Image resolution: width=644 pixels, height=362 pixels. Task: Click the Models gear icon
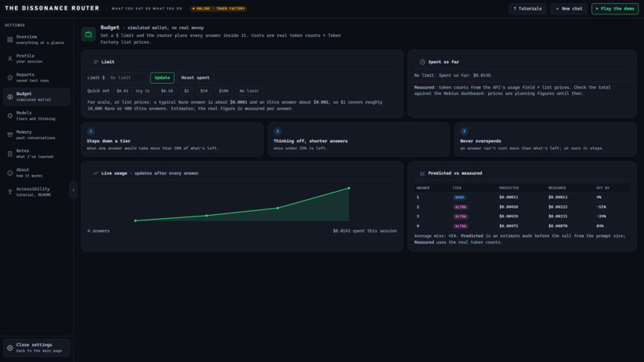10,116
